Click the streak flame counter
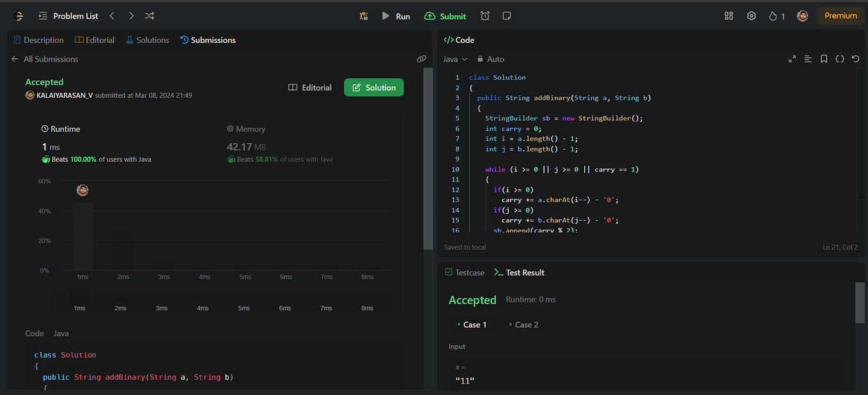The height and width of the screenshot is (395, 868). [x=777, y=16]
